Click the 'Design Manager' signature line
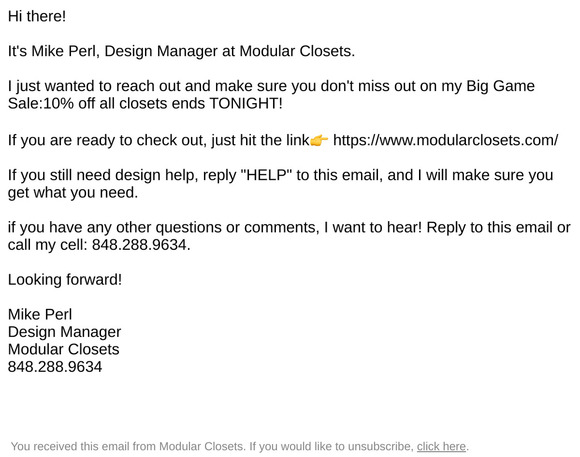 [x=64, y=332]
